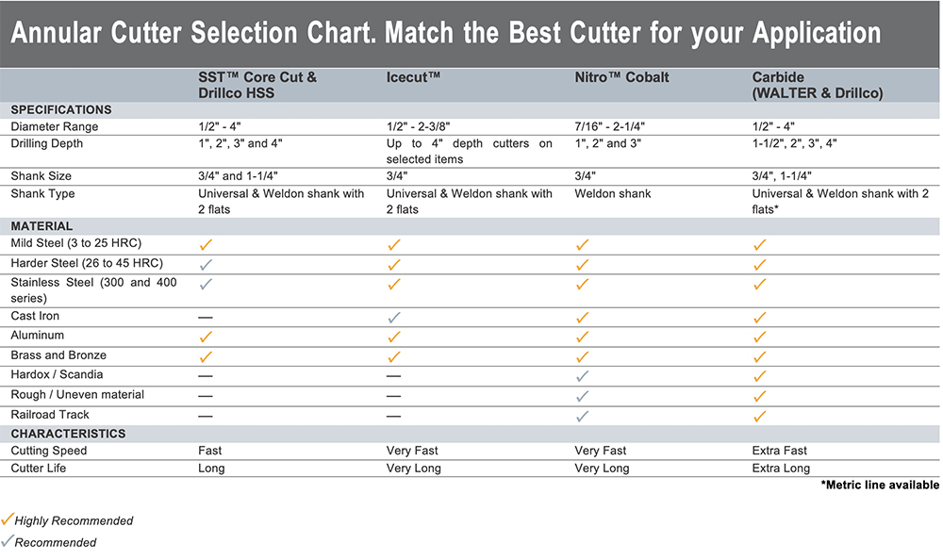Select the Carbide (WALTER & Drillco) column header
This screenshot has width=943, height=560.
817,85
